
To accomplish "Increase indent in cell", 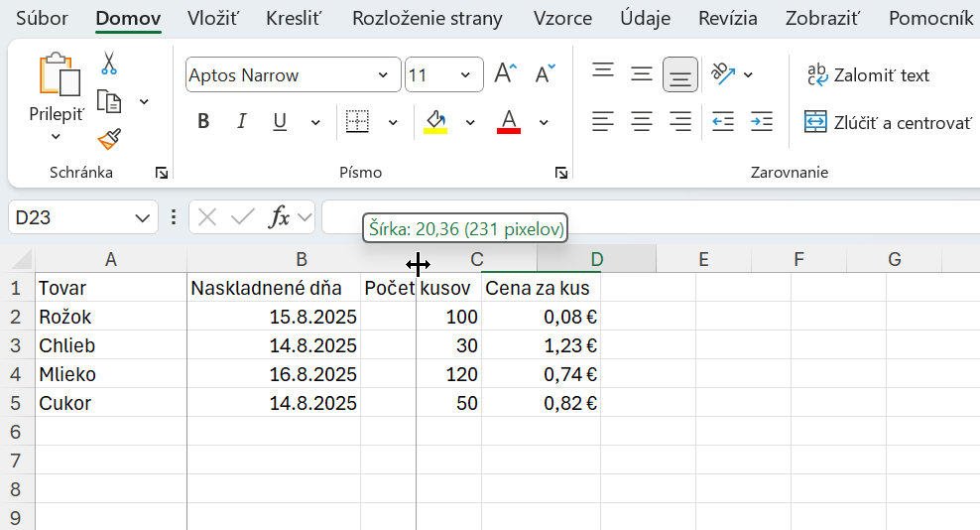I will pos(761,121).
